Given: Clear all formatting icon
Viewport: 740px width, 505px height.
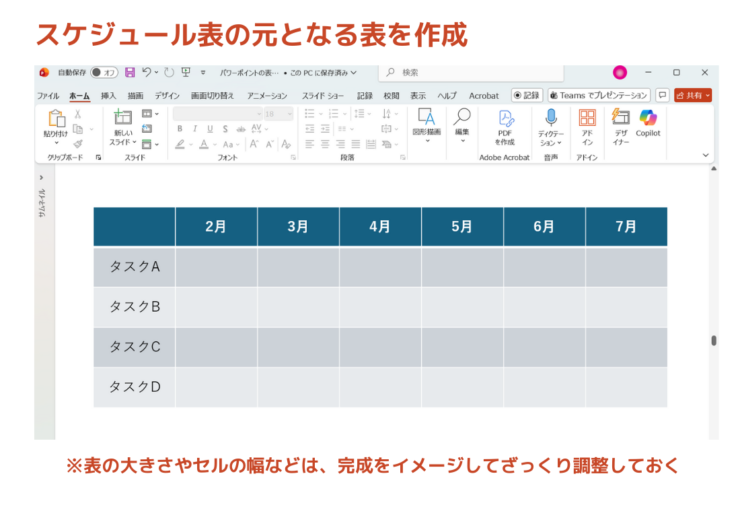Looking at the screenshot, I should [x=286, y=144].
